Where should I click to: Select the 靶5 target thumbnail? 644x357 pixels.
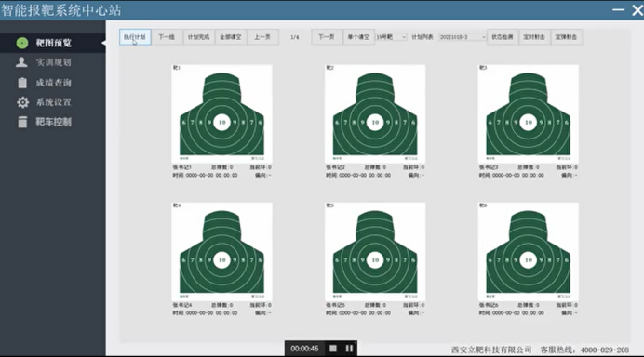coord(375,252)
